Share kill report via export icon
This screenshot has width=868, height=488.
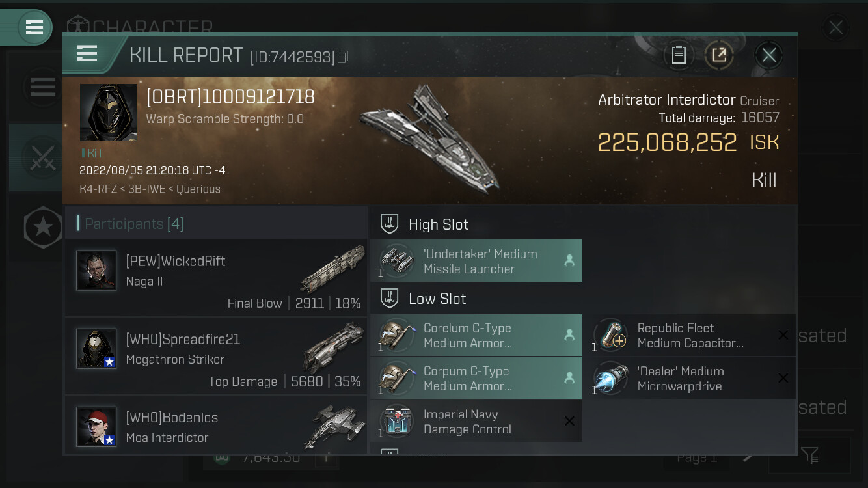719,55
